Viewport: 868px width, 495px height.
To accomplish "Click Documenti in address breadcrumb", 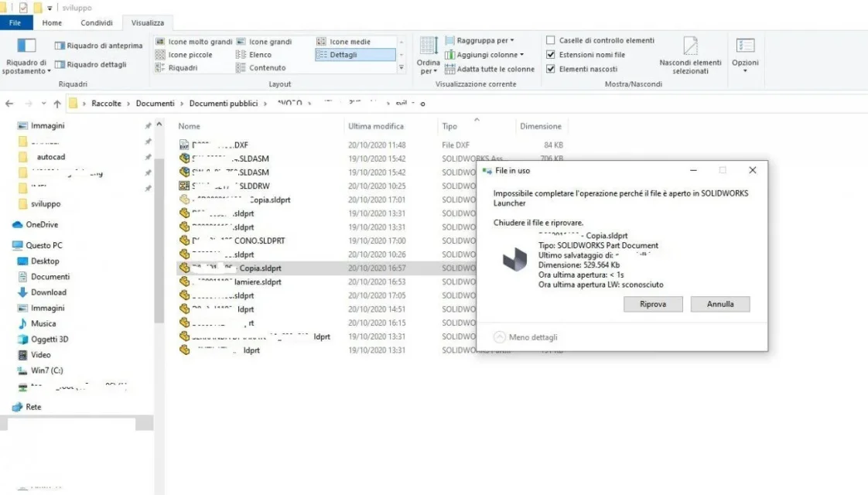I will coord(155,104).
